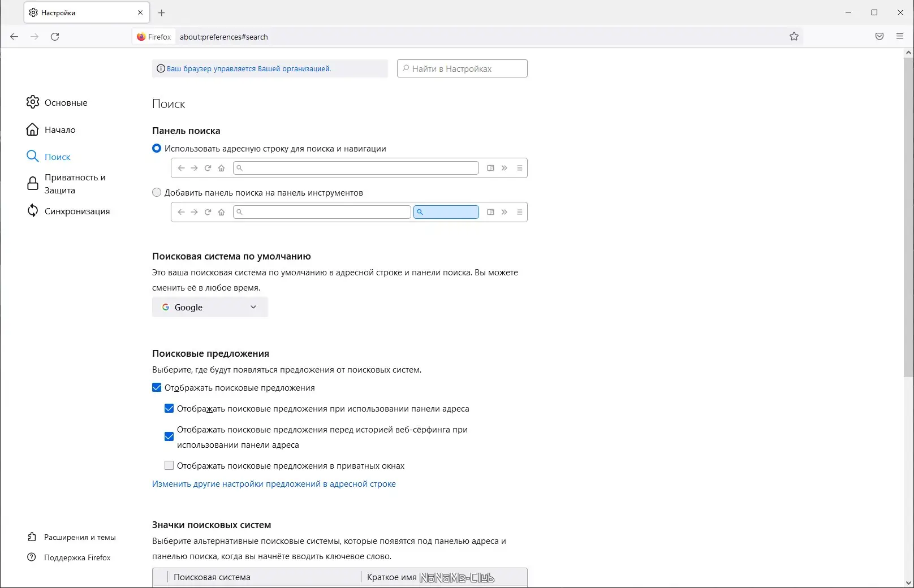Click the puzzle icon for Расширения и темы
This screenshot has width=914, height=588.
pyautogui.click(x=32, y=537)
